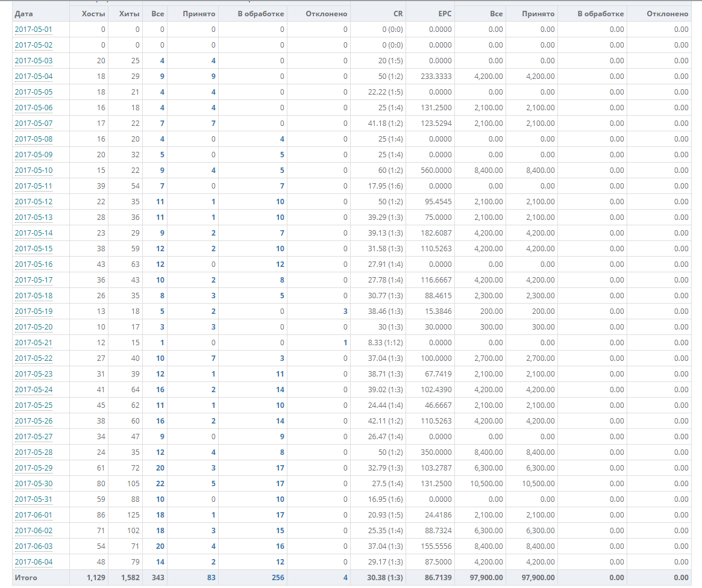Click the 2017-05-07 date link
Image resolution: width=702 pixels, height=588 pixels.
click(34, 124)
